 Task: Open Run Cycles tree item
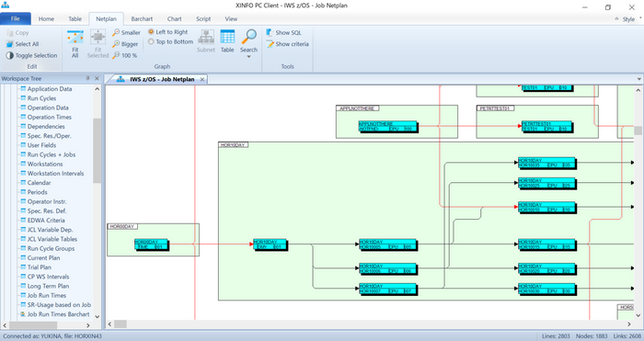tap(41, 98)
